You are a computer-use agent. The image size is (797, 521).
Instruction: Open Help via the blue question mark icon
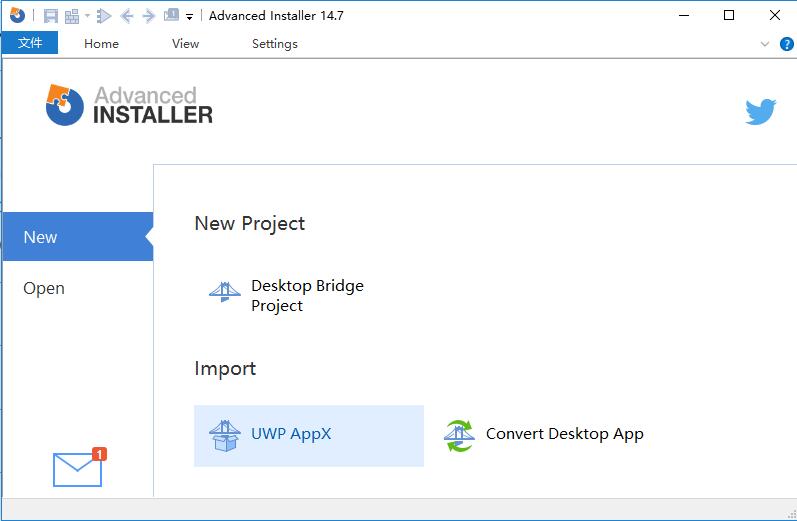(x=786, y=44)
